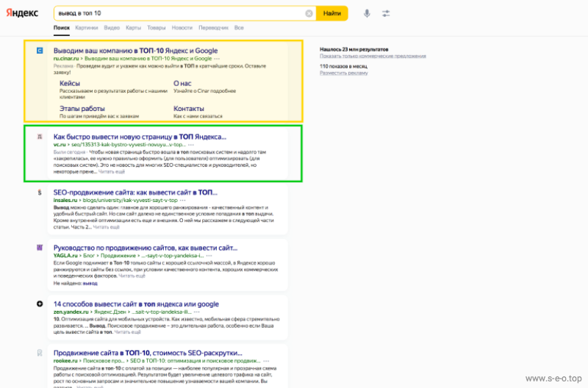Open result SEO-продвижение сайта: как вывести сайт

pyautogui.click(x=135, y=193)
